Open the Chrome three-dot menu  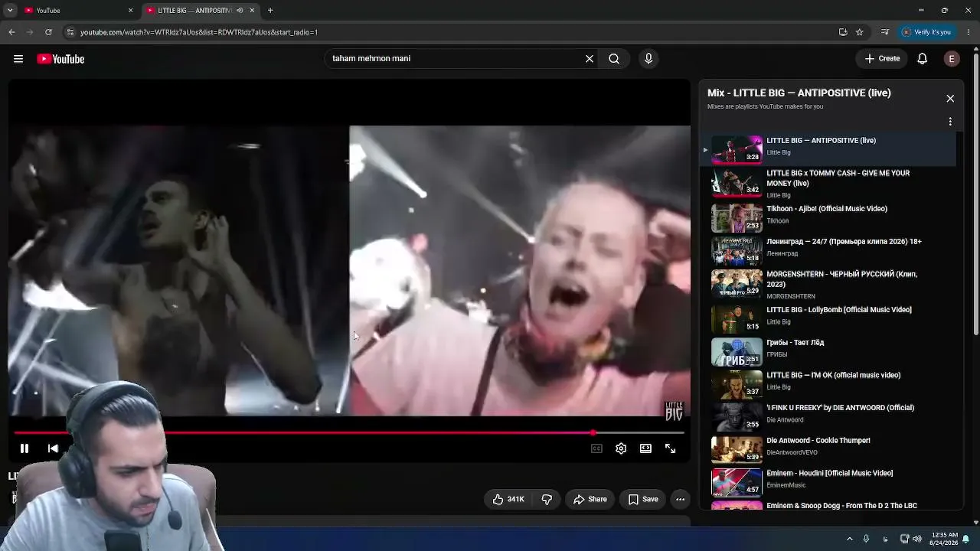(969, 32)
